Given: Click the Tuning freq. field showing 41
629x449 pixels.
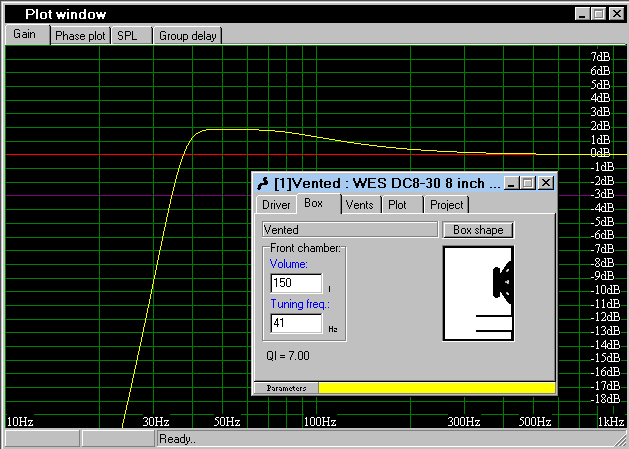Looking at the screenshot, I should pyautogui.click(x=296, y=323).
